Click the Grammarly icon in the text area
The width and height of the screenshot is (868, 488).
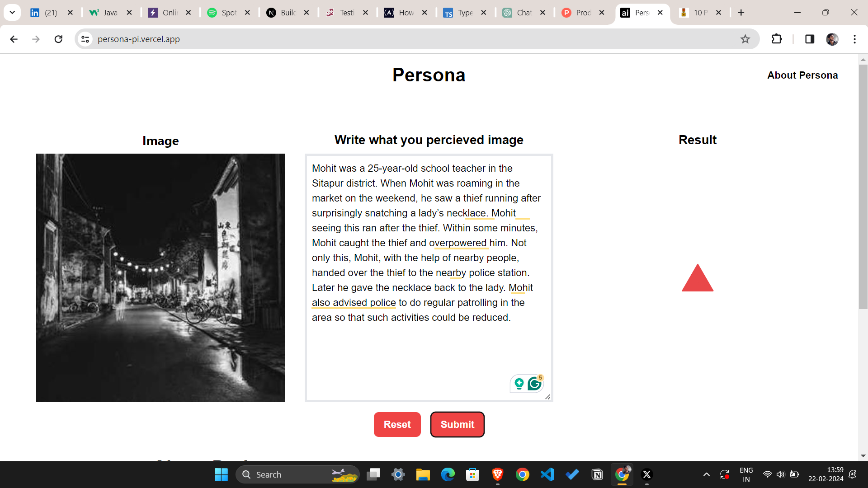pyautogui.click(x=534, y=383)
